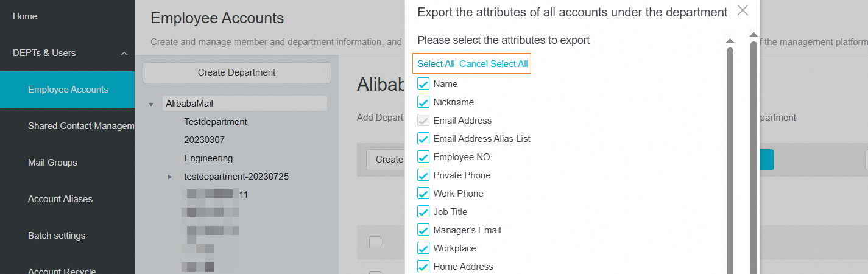Select the Engineering department
This screenshot has width=868, height=274.
coord(208,158)
